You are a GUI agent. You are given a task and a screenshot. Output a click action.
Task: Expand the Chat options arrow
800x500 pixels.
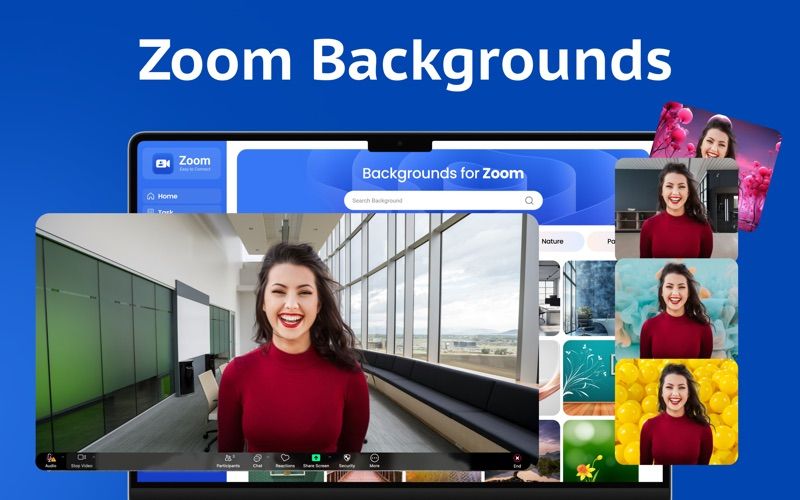268,457
